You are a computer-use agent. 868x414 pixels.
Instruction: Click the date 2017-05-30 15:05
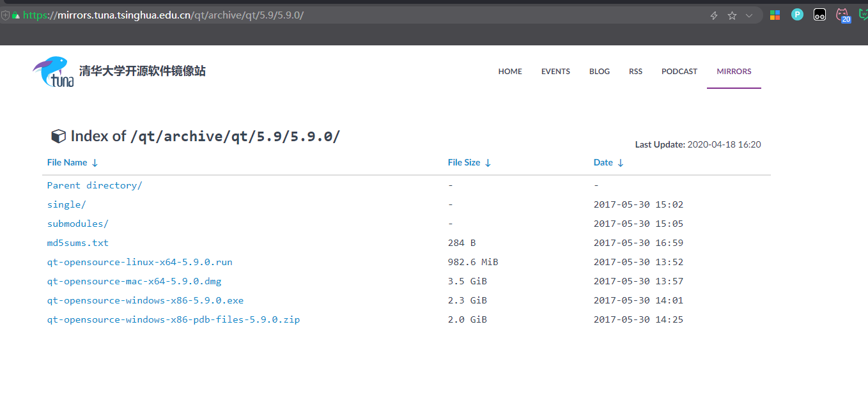tap(639, 224)
